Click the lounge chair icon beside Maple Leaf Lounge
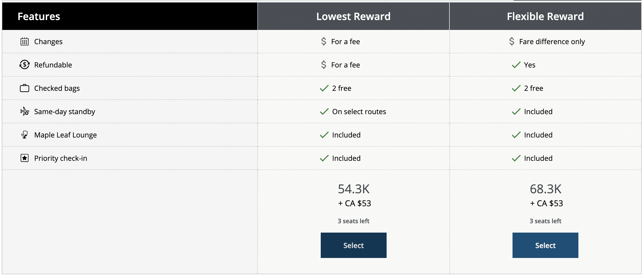644x278 pixels. coord(25,135)
